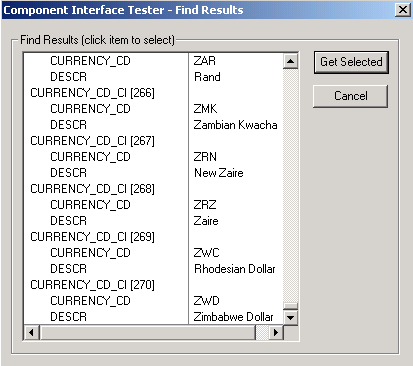Click the DESCR label beside New Zaire
The image size is (413, 366).
(x=68, y=173)
